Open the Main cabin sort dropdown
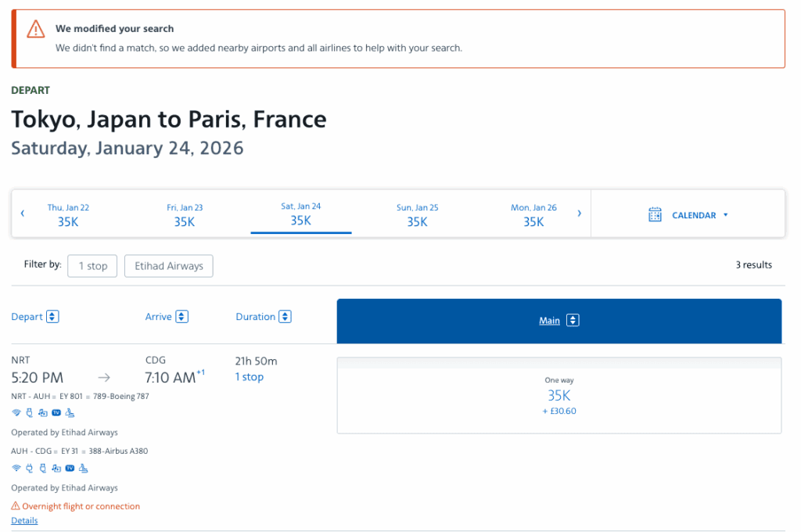 click(573, 321)
